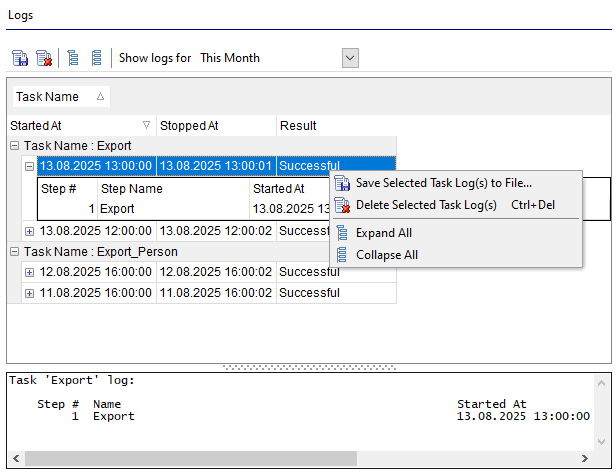
Task: Open the Show logs for dropdown
Action: coord(350,58)
